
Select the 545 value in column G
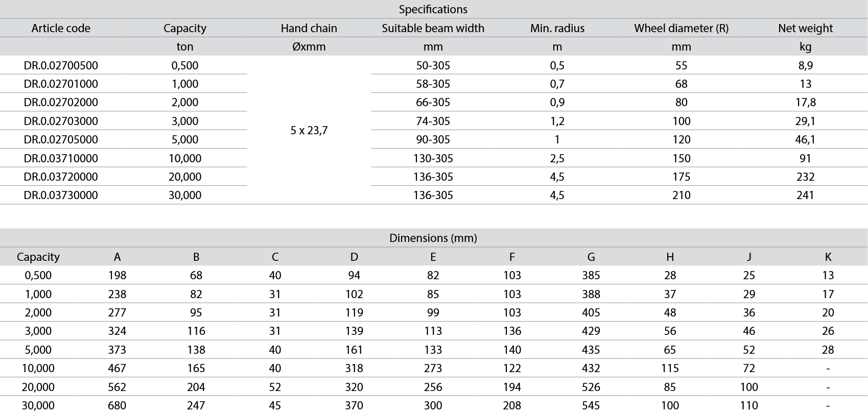[x=591, y=405]
